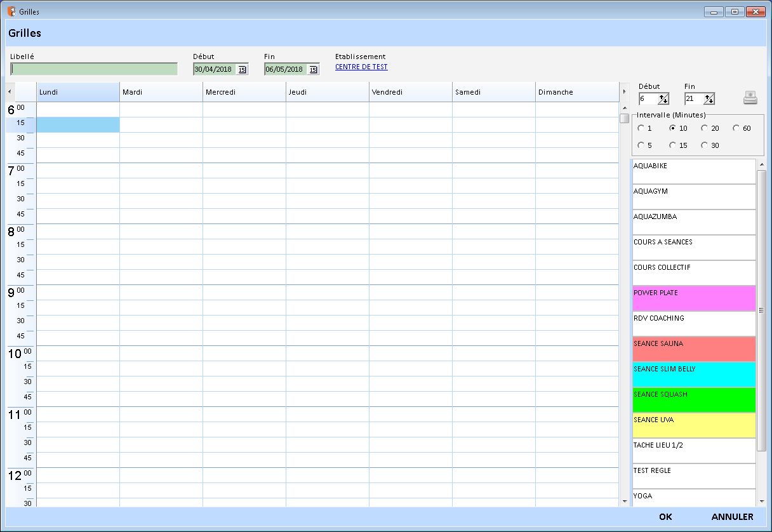Screen dimensions: 772x532
Task: Click the printer icon
Action: tap(750, 98)
